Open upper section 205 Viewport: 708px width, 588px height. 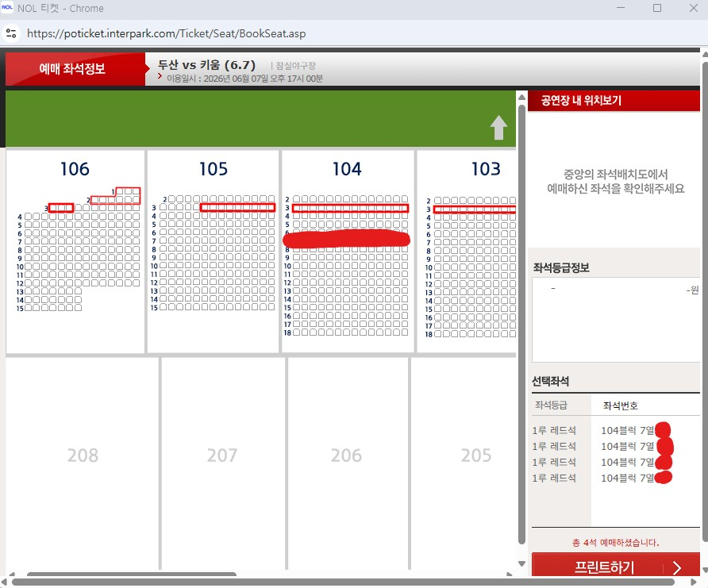coord(476,455)
